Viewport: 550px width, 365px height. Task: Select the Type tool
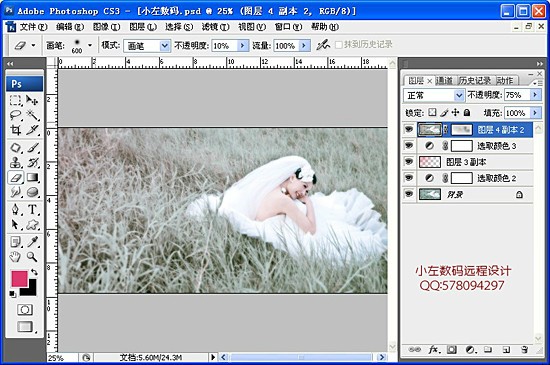[x=32, y=209]
